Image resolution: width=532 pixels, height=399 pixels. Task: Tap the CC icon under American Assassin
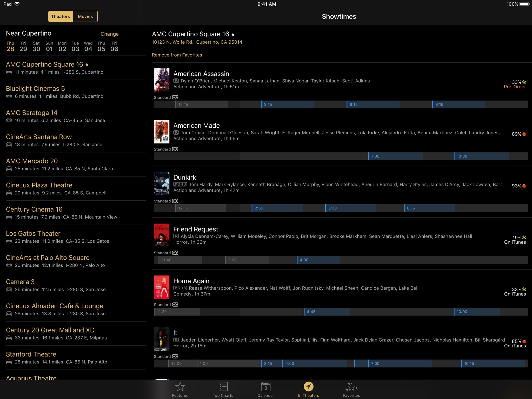(x=175, y=97)
